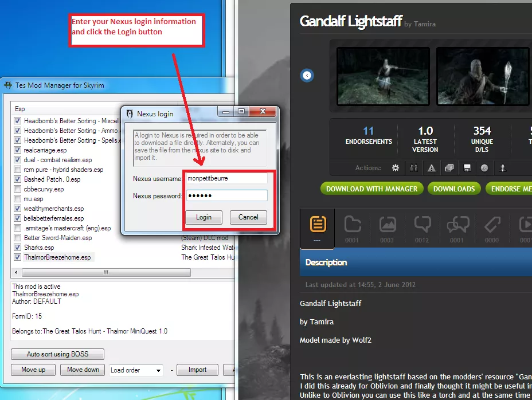Click the 11 Endorsements counter
This screenshot has width=532, height=400.
coord(369,135)
